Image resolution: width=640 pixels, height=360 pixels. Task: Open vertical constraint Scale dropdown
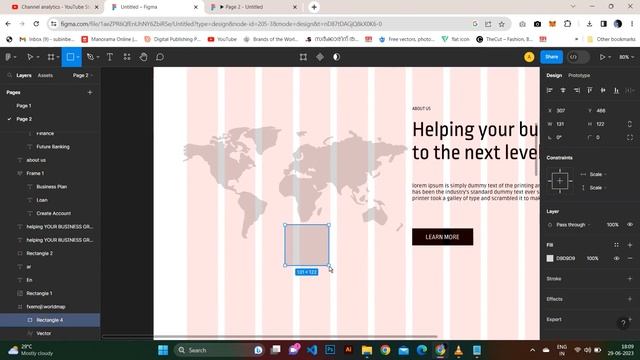(598, 188)
